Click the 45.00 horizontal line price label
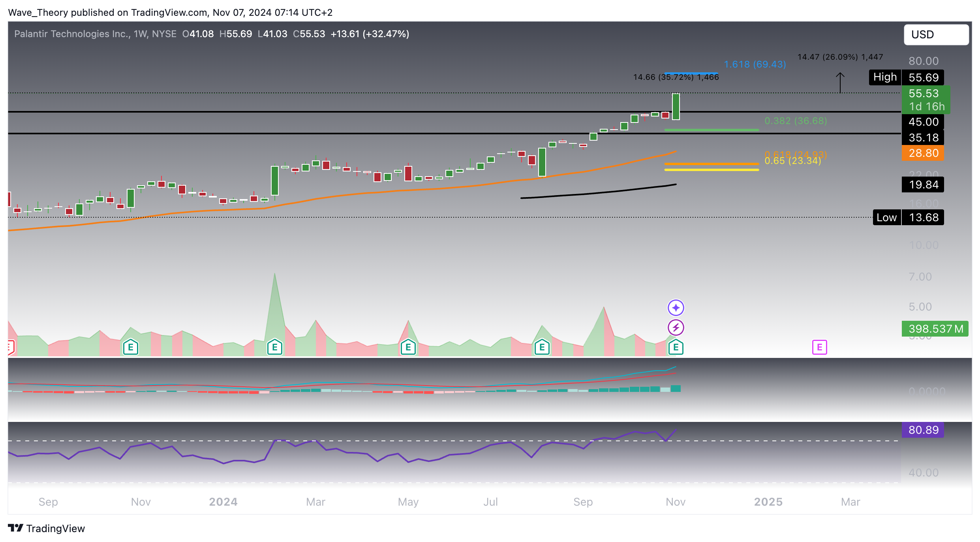This screenshot has width=980, height=542. click(x=923, y=122)
